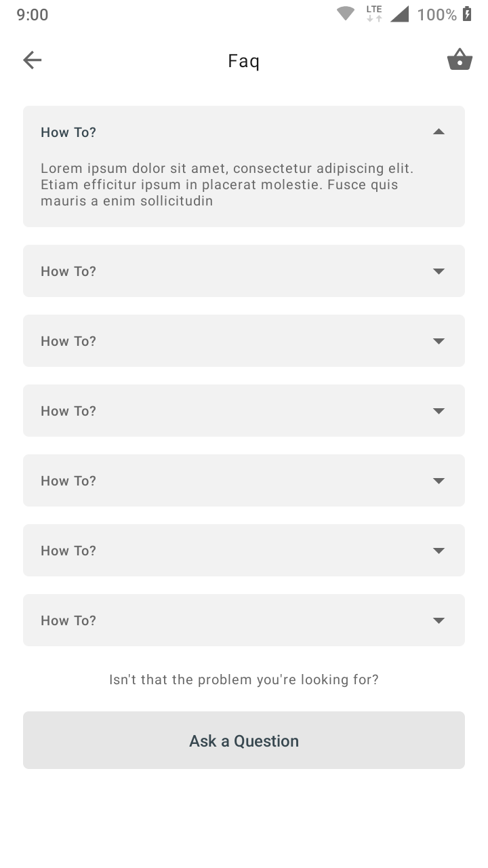Tap the battery charging icon
This screenshot has width=488, height=868.
click(x=467, y=14)
